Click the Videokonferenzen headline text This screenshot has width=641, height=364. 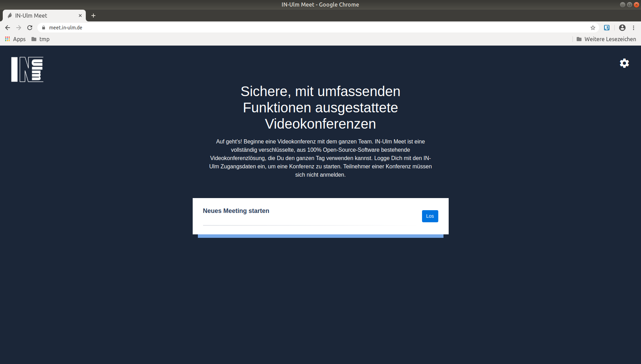tap(320, 124)
